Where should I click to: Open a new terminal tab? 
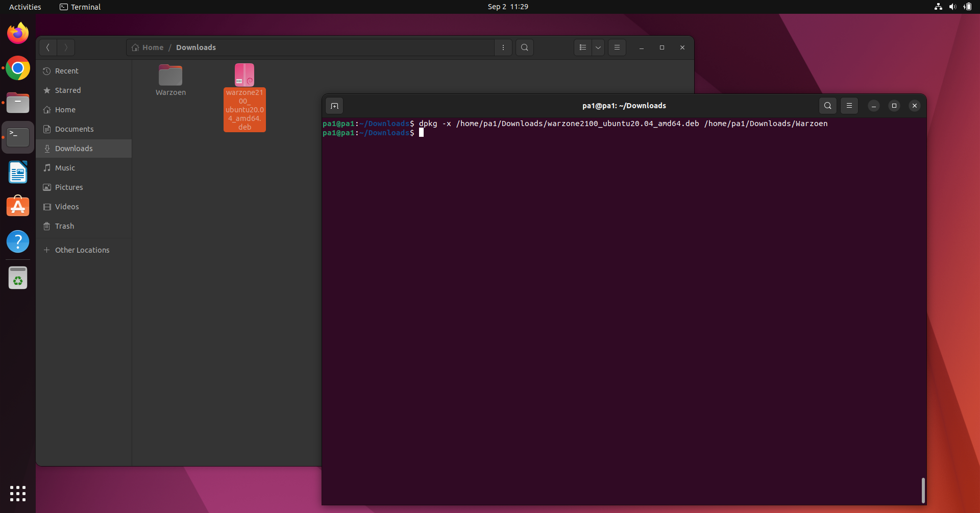pos(335,106)
